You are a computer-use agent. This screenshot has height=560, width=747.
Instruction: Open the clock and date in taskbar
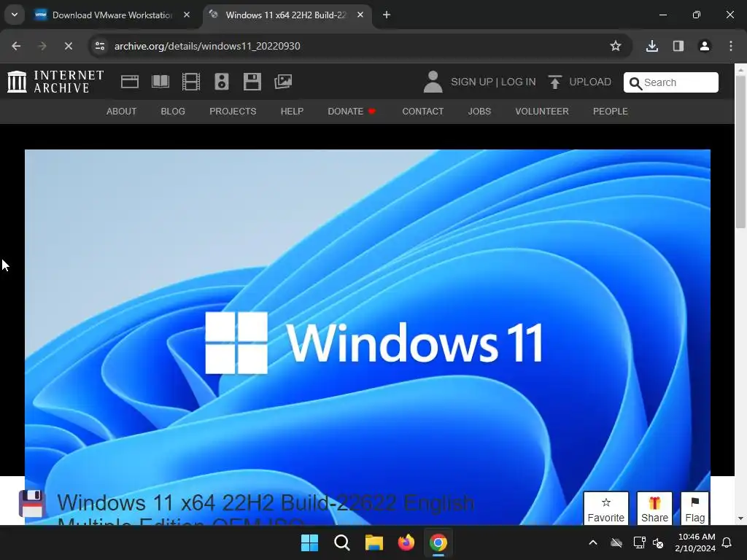(695, 542)
